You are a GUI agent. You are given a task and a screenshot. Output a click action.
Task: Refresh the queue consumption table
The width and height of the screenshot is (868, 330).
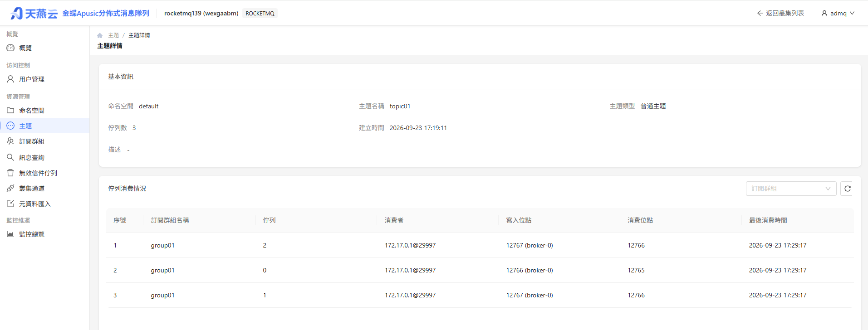(x=847, y=189)
